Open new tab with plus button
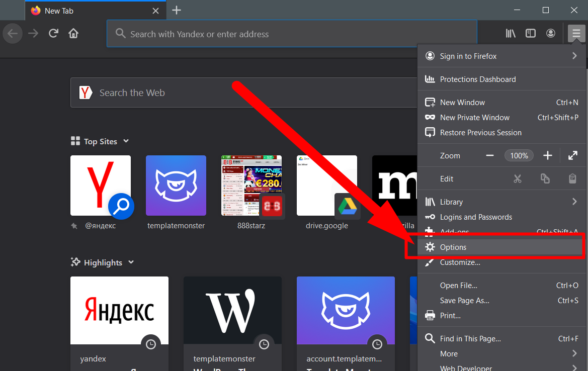 tap(176, 11)
